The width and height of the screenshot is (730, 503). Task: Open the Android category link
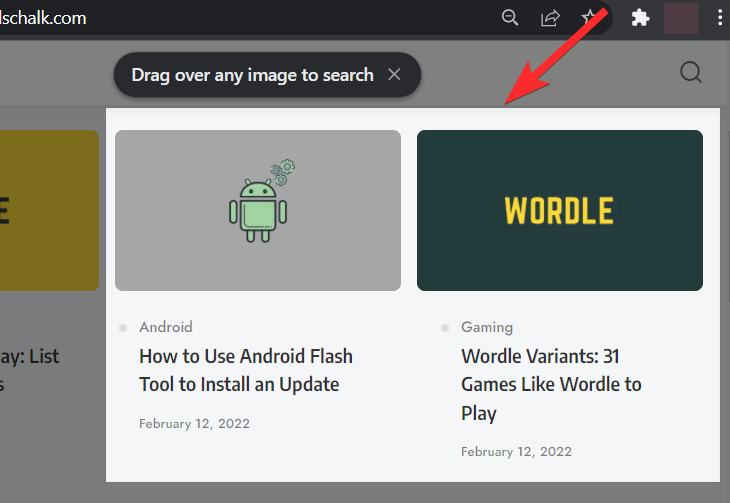pyautogui.click(x=166, y=327)
